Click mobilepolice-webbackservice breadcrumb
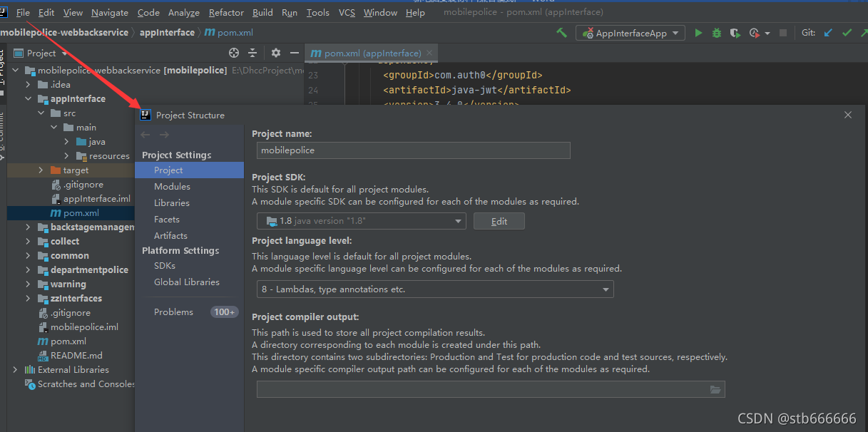Screen dimensions: 868x432 point(64,32)
